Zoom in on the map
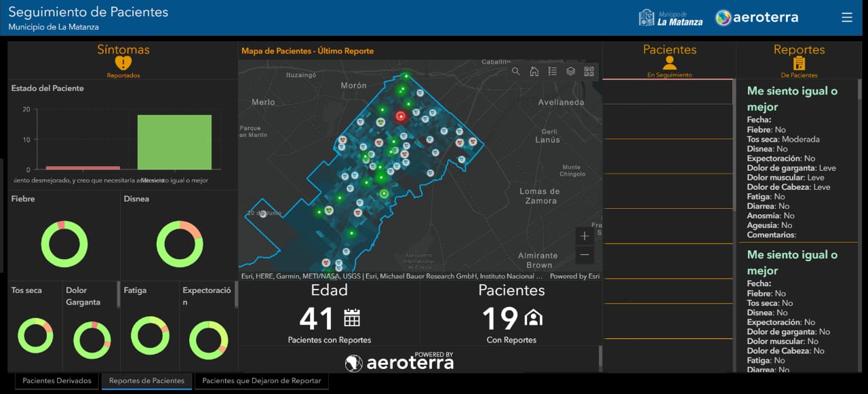 pyautogui.click(x=585, y=236)
